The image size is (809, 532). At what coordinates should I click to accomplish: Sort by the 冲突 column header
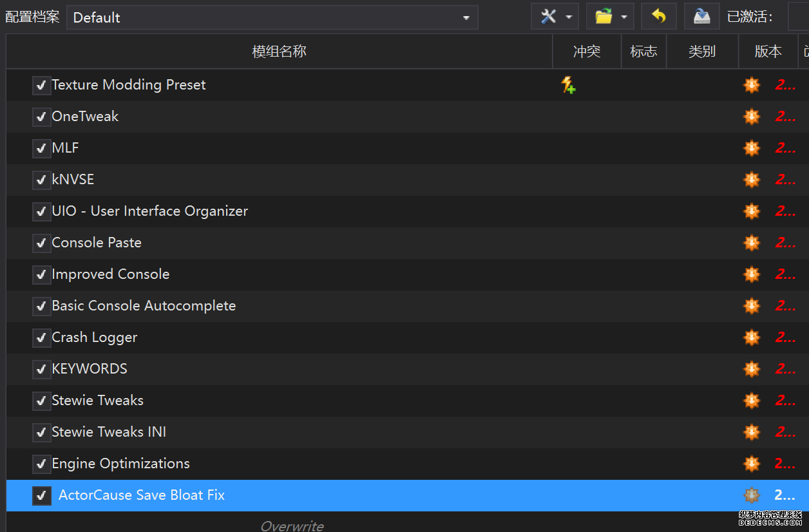tap(586, 52)
